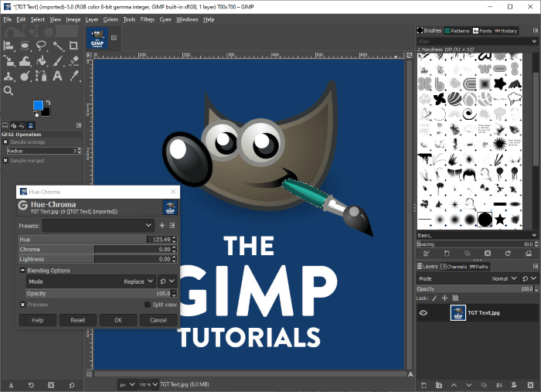Enable the Split view checkbox
The image size is (541, 392).
[147, 305]
